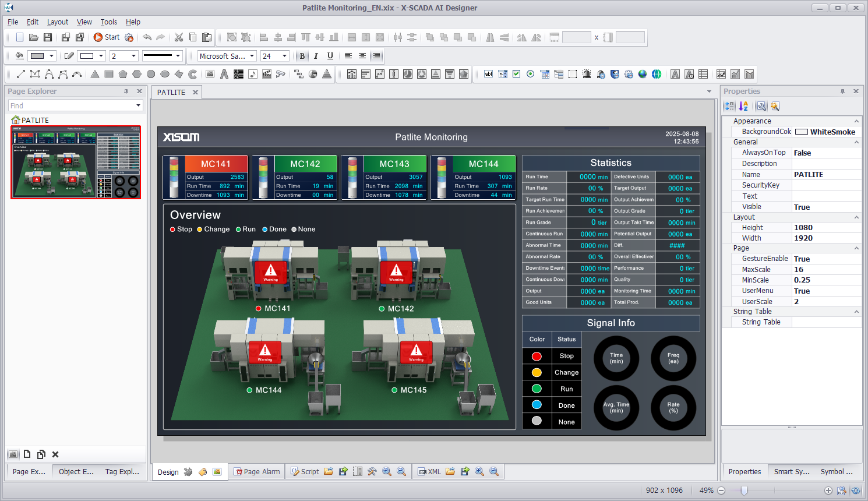Switch to the Page Alarm tab
The width and height of the screenshot is (868, 501).
click(x=257, y=472)
